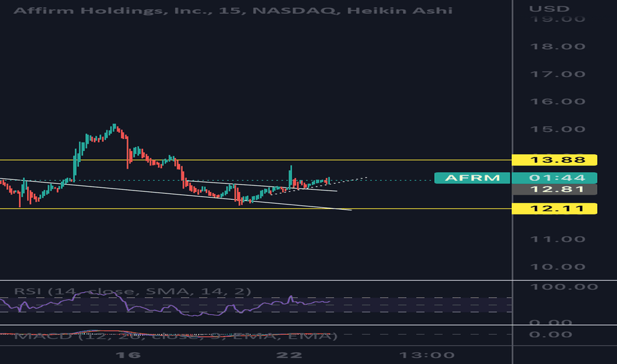The height and width of the screenshot is (364, 617).
Task: Select the Affirm Holdings chart title
Action: coord(233,10)
